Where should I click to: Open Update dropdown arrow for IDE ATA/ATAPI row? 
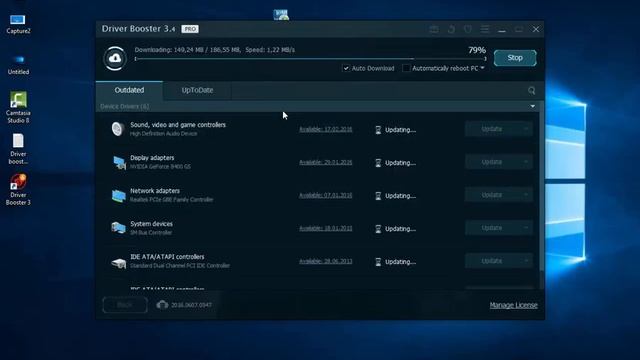526,261
